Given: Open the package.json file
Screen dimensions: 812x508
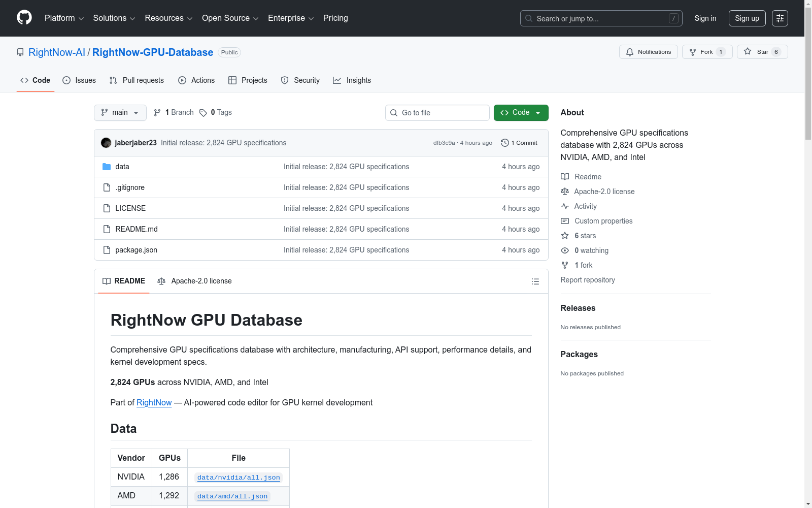Looking at the screenshot, I should click(136, 250).
